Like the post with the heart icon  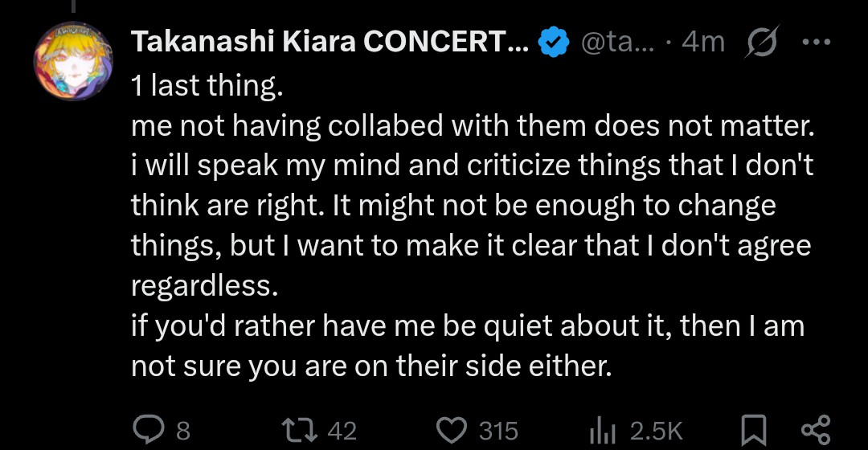[x=452, y=430]
